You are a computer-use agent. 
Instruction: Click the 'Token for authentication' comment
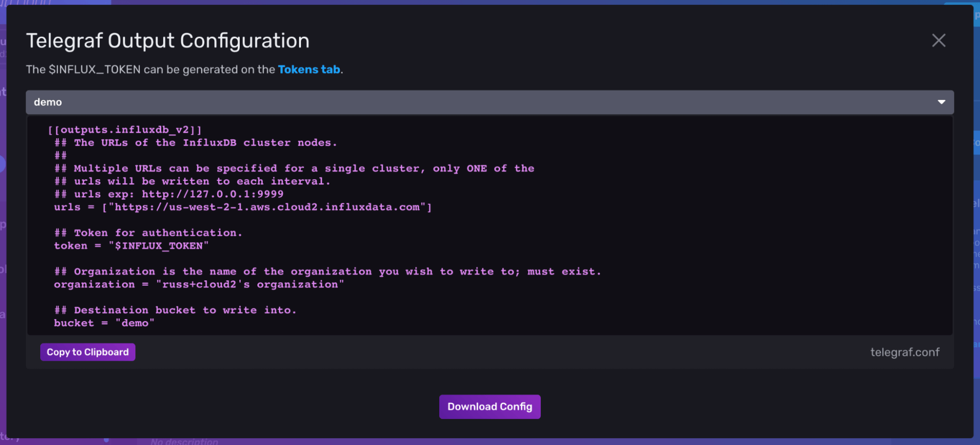pyautogui.click(x=148, y=233)
